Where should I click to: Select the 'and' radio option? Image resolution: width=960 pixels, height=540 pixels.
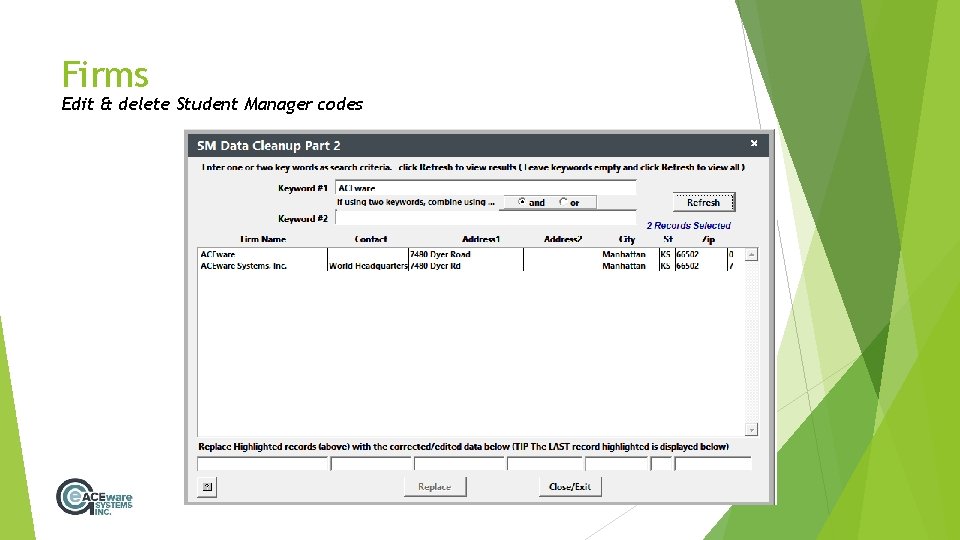(x=530, y=202)
